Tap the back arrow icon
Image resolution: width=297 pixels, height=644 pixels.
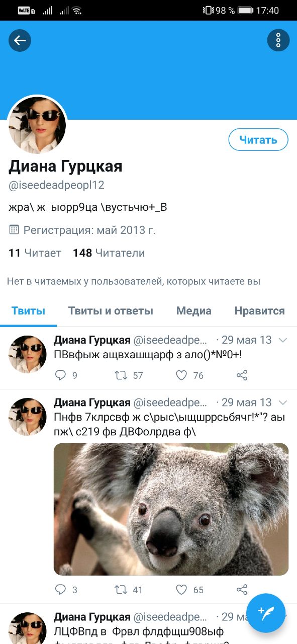pos(20,40)
